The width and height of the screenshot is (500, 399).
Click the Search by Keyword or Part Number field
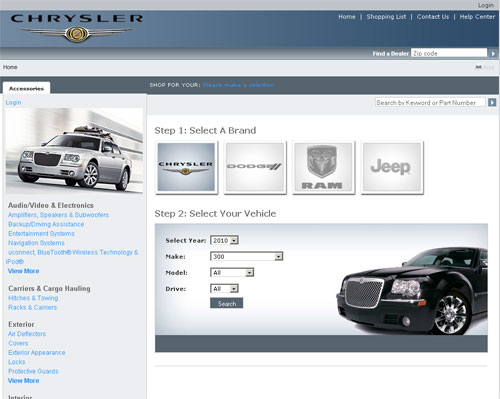pos(430,102)
